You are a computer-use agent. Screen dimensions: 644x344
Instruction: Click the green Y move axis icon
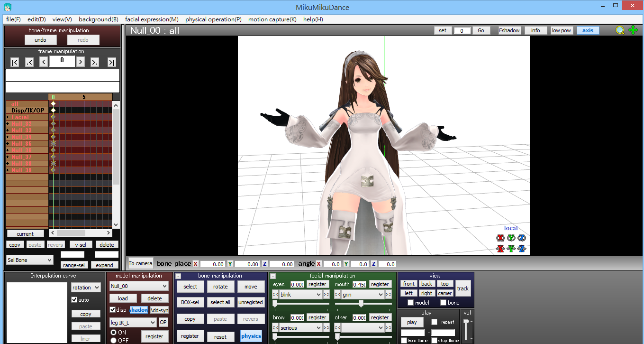point(511,248)
